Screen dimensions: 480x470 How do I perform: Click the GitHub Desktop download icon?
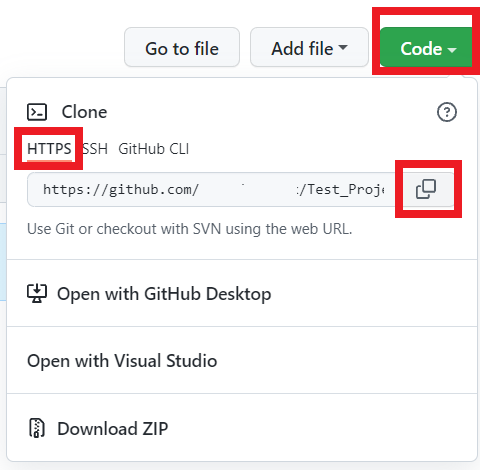pos(37,293)
